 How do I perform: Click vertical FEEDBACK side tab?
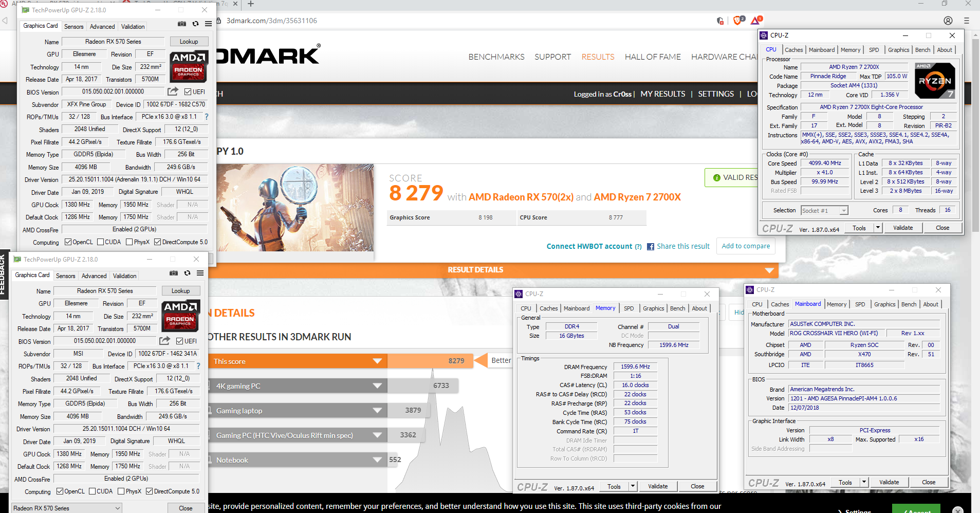click(x=3, y=274)
